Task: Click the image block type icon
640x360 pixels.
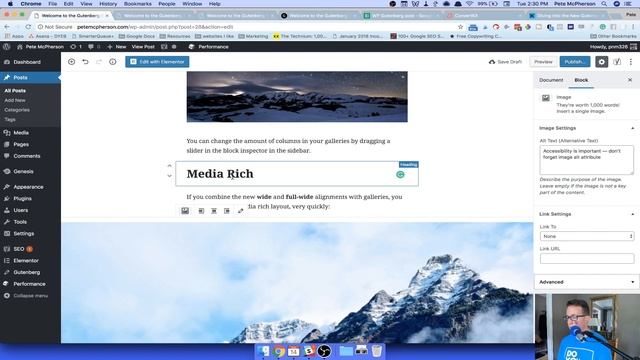Action: pyautogui.click(x=185, y=211)
